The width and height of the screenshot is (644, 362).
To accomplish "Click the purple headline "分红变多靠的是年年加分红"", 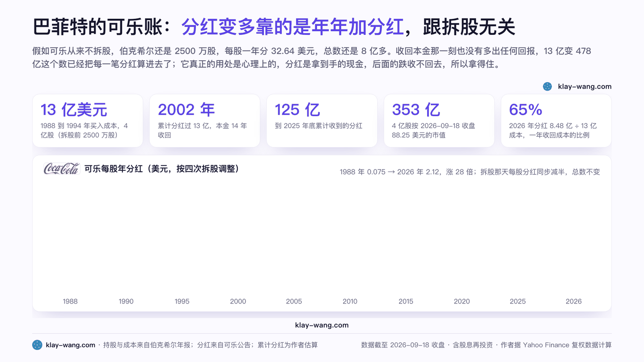I will (293, 27).
